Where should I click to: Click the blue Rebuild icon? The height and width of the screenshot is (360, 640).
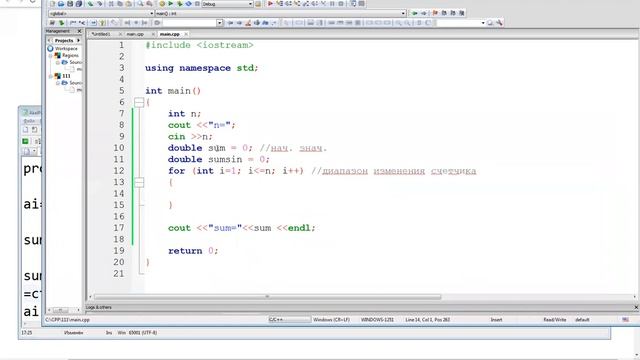click(x=189, y=4)
